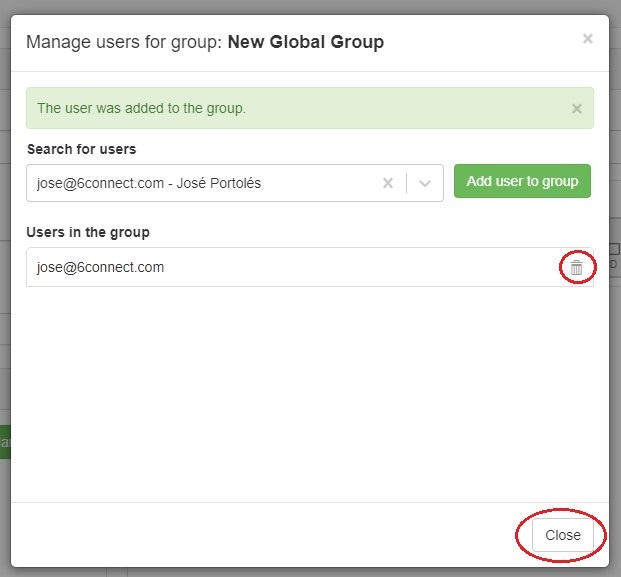
Task: Close the dialog using the header X icon
Action: [x=587, y=39]
